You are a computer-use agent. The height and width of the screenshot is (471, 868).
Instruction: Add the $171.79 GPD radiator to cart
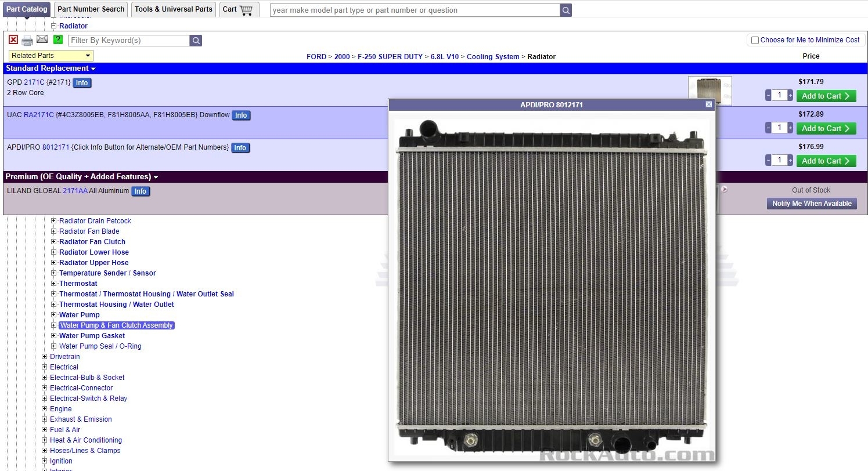point(826,96)
